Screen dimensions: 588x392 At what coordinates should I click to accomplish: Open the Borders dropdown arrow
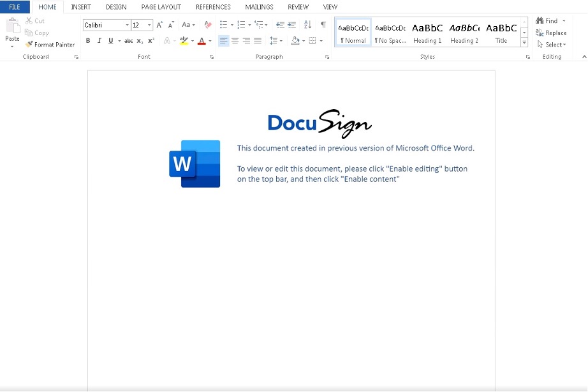321,41
